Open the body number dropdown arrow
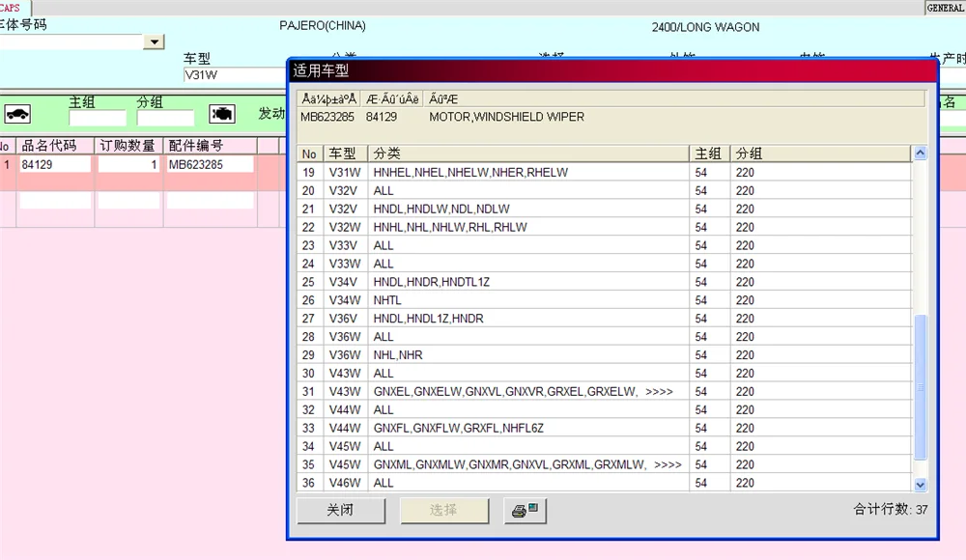This screenshot has width=966, height=560. pos(154,42)
